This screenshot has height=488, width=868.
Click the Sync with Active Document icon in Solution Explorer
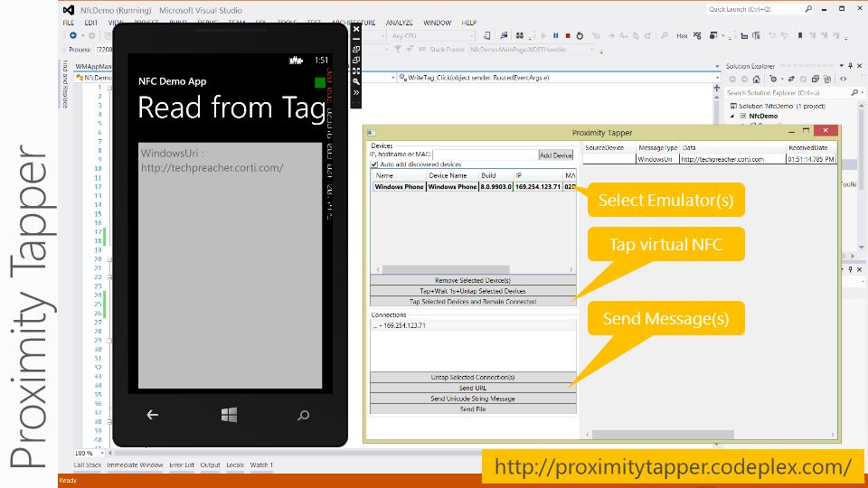[791, 80]
